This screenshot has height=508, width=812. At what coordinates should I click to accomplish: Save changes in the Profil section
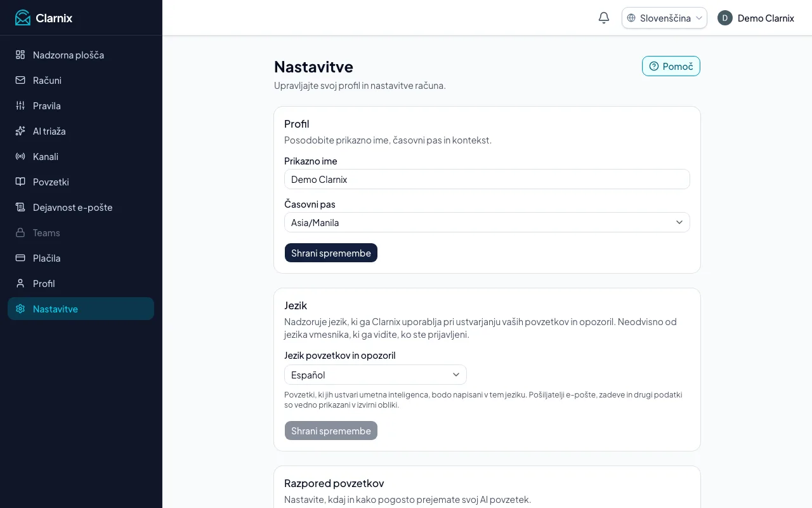coord(331,253)
